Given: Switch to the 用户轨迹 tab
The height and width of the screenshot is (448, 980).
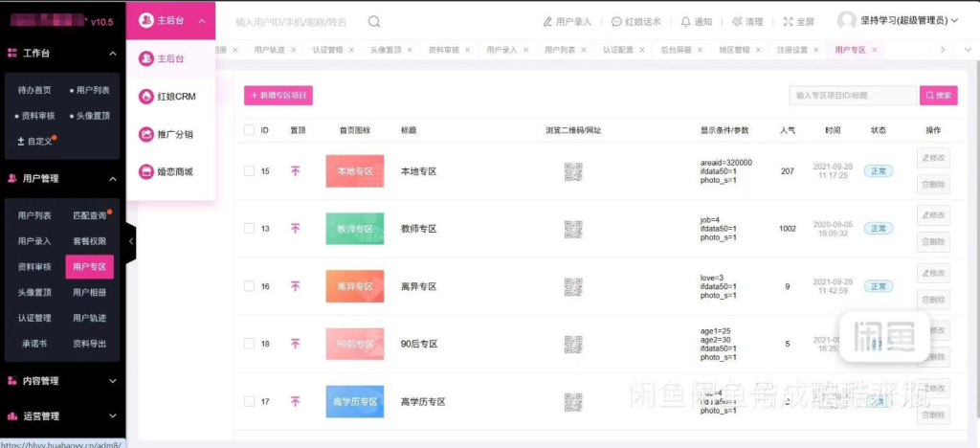Looking at the screenshot, I should click(269, 50).
